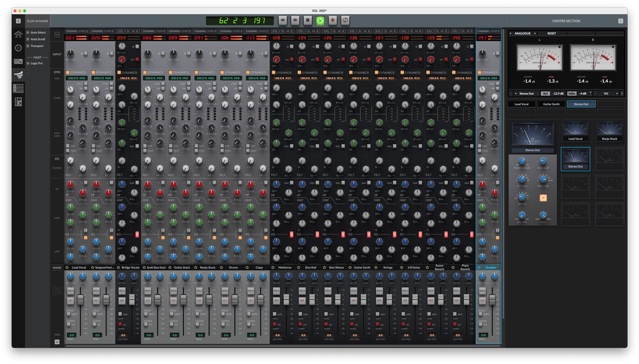Image resolution: width=639 pixels, height=364 pixels.
Task: Click the left arrow before the VU selector
Action: coord(595,94)
